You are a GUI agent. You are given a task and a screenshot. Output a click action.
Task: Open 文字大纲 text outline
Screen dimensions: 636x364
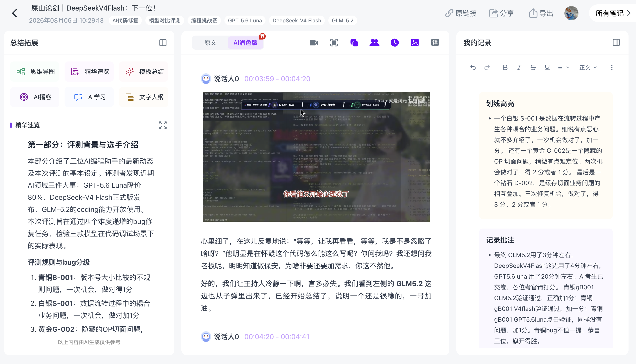point(144,97)
